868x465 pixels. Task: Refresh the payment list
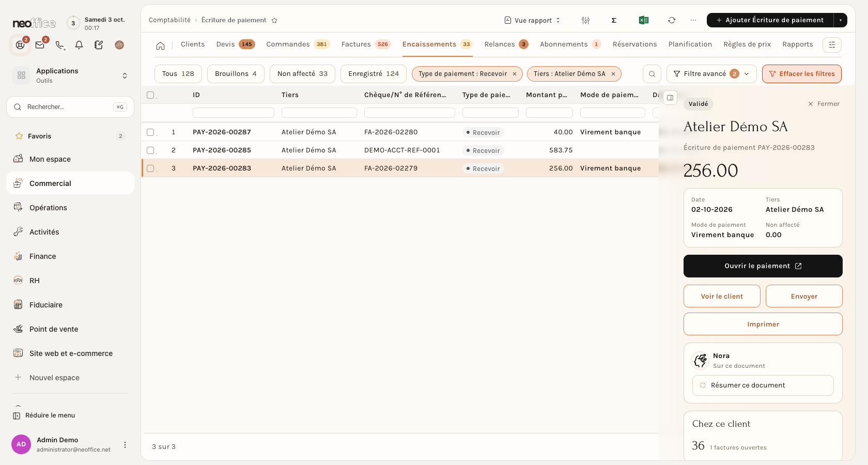pos(672,20)
